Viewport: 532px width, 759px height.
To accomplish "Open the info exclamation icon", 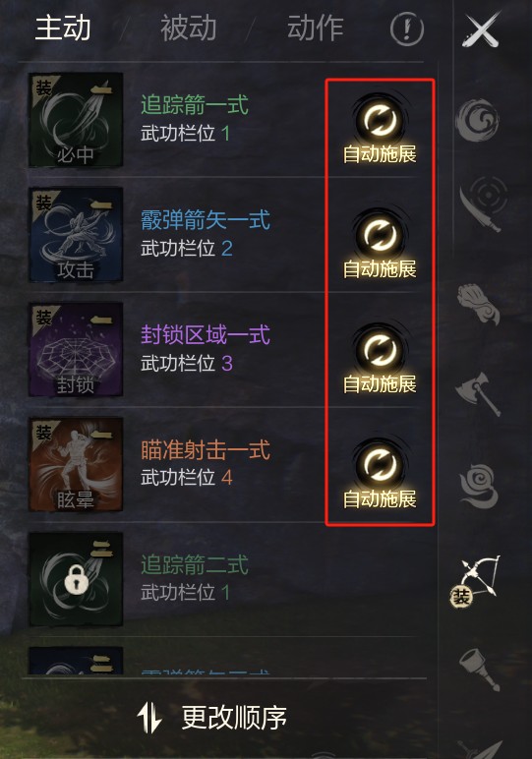I will click(x=407, y=29).
